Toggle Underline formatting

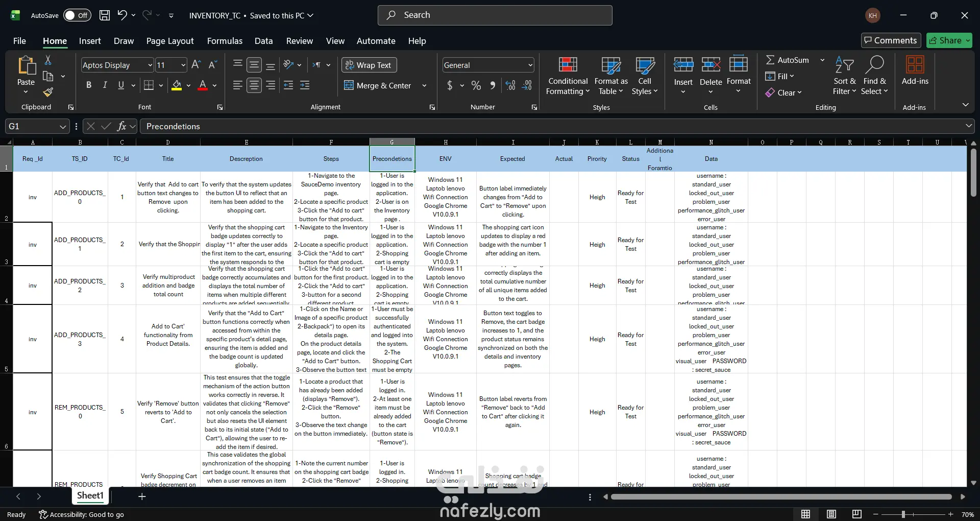(x=121, y=85)
